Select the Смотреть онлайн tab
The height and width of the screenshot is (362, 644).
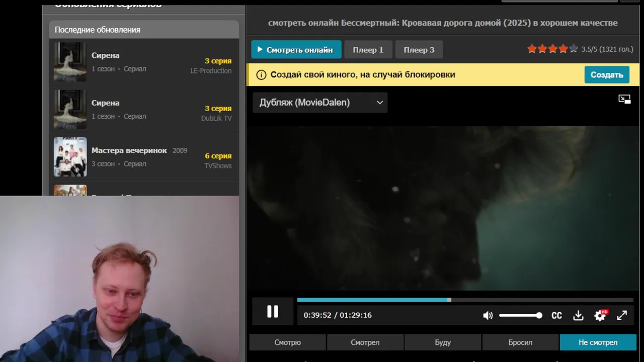296,50
